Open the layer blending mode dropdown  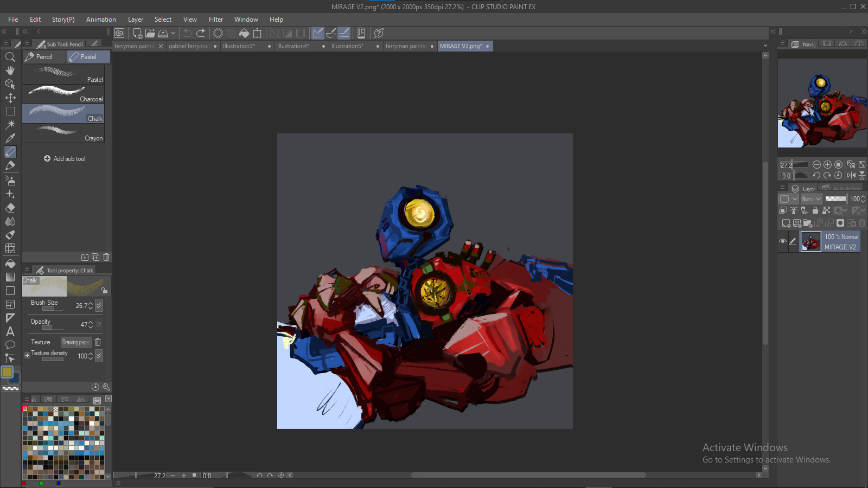pos(812,199)
